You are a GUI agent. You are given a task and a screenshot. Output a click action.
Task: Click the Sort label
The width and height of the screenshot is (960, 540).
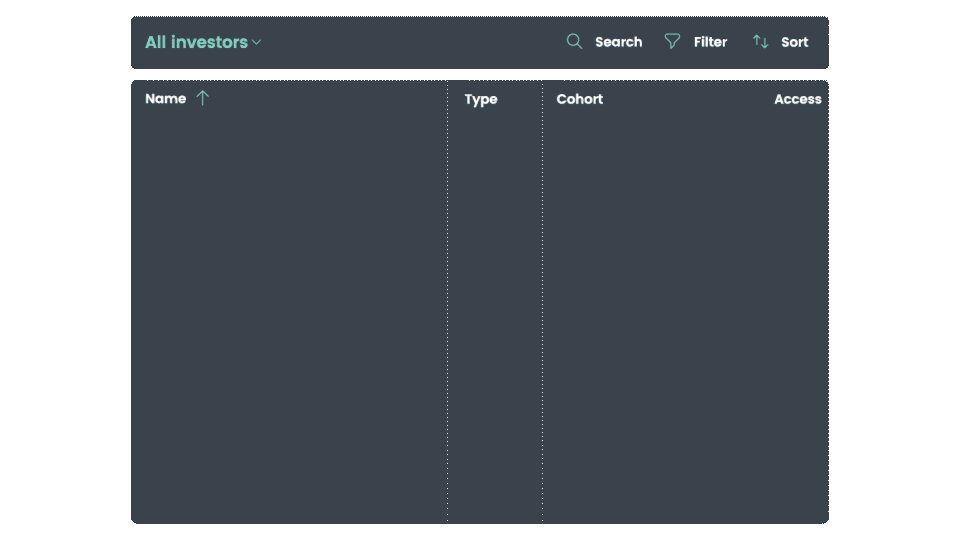point(795,42)
